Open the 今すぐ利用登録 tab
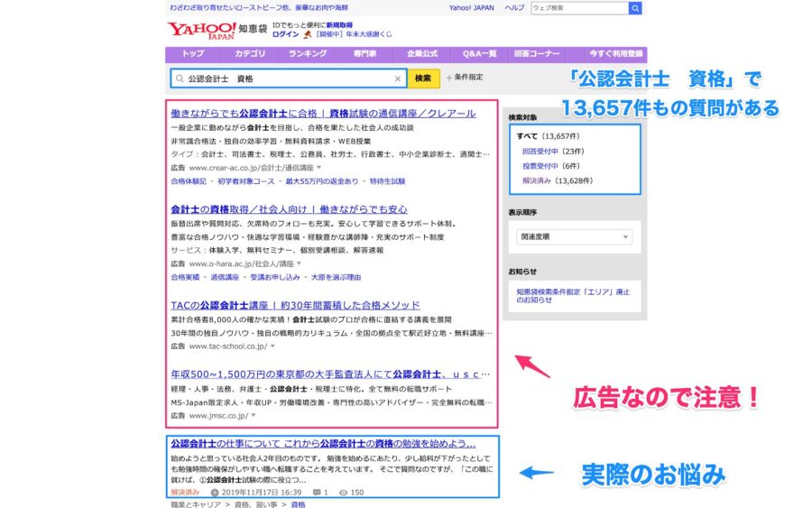The width and height of the screenshot is (812, 508). pyautogui.click(x=615, y=54)
